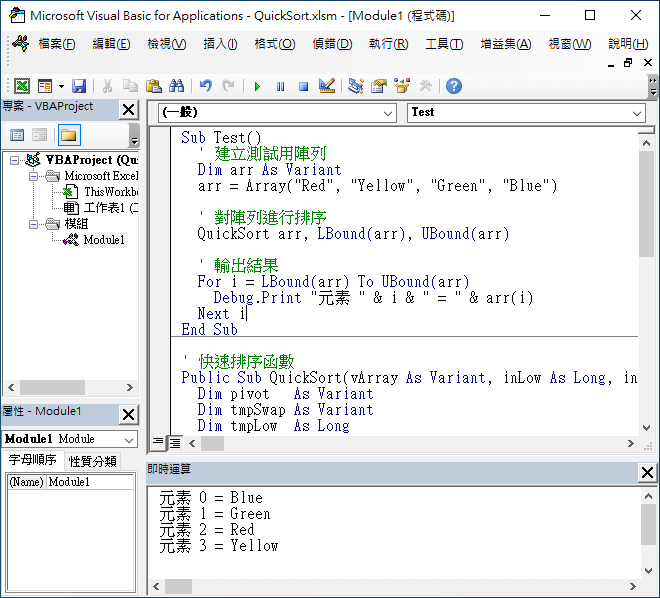Click the VBA app icon in menu bar
The height and width of the screenshot is (598, 660).
coord(20,43)
